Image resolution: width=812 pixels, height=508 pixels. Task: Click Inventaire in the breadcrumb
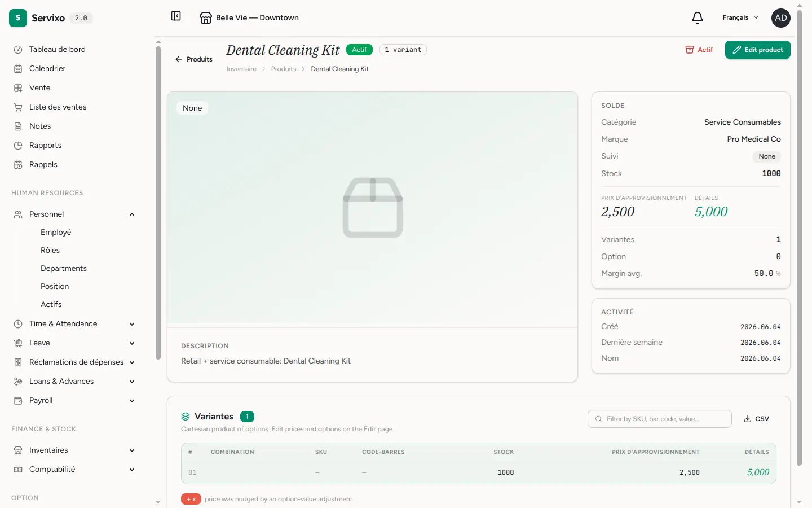click(x=241, y=69)
